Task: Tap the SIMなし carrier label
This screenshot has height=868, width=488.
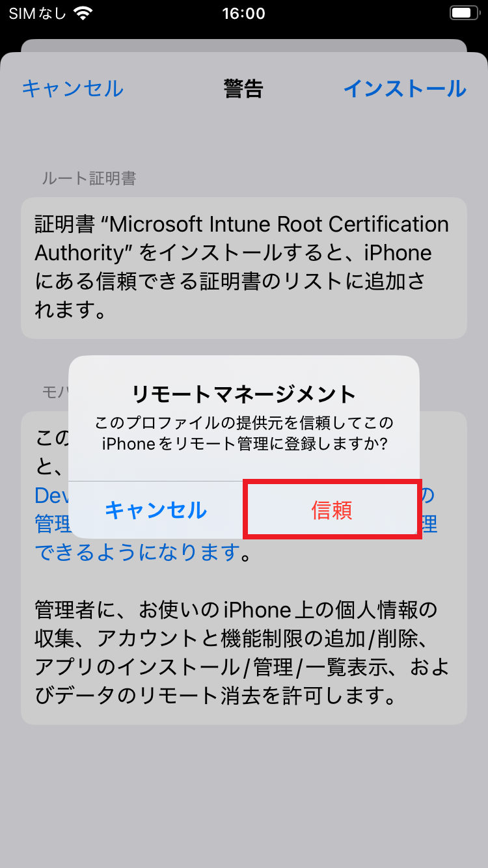Action: (37, 13)
